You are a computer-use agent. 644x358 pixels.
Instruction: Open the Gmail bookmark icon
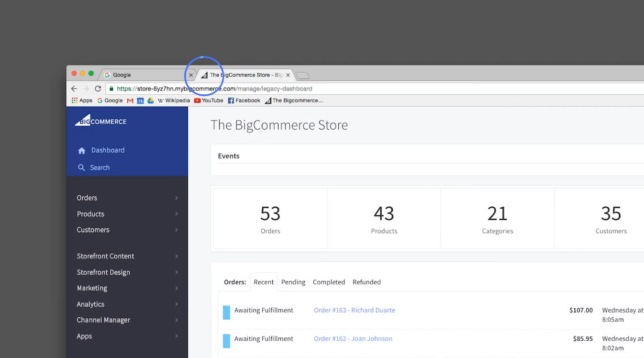(x=130, y=101)
